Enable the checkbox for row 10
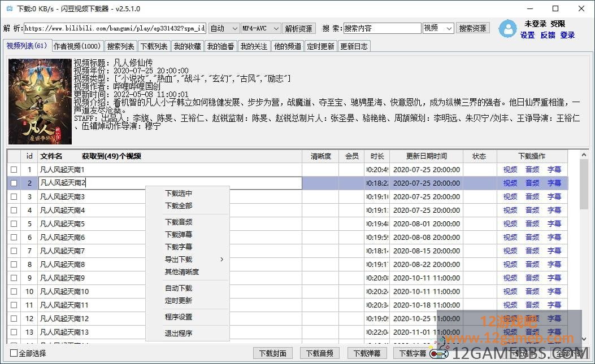Screen dimensions: 595x364 (x=14, y=292)
